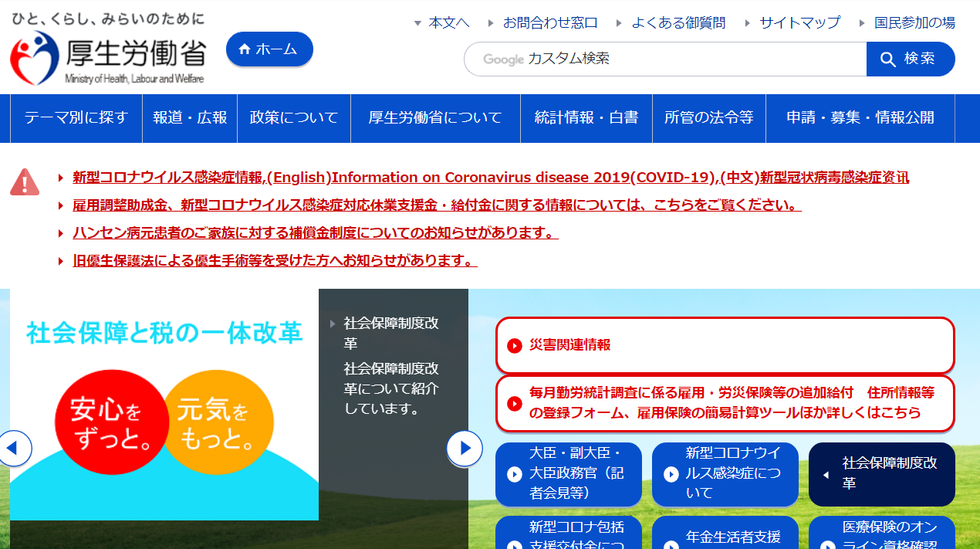Open 新型コロナ包括支援交付金 button

click(569, 532)
